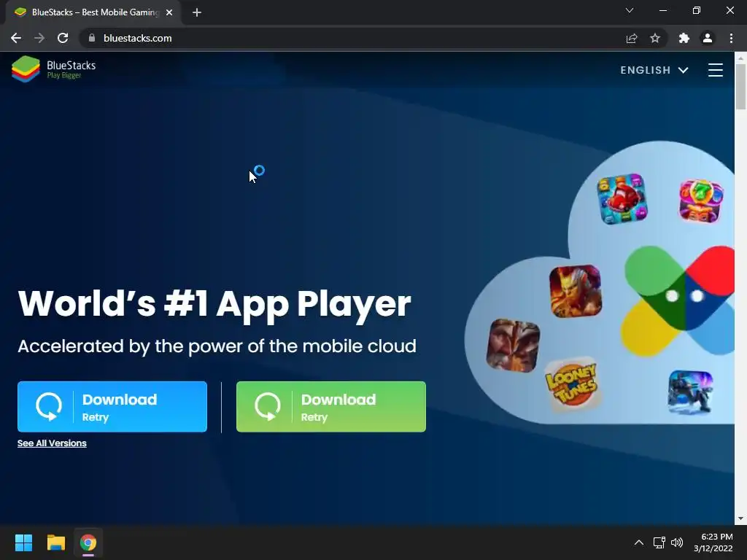747x560 pixels.
Task: Close the BlueStacks tab
Action: (x=169, y=12)
